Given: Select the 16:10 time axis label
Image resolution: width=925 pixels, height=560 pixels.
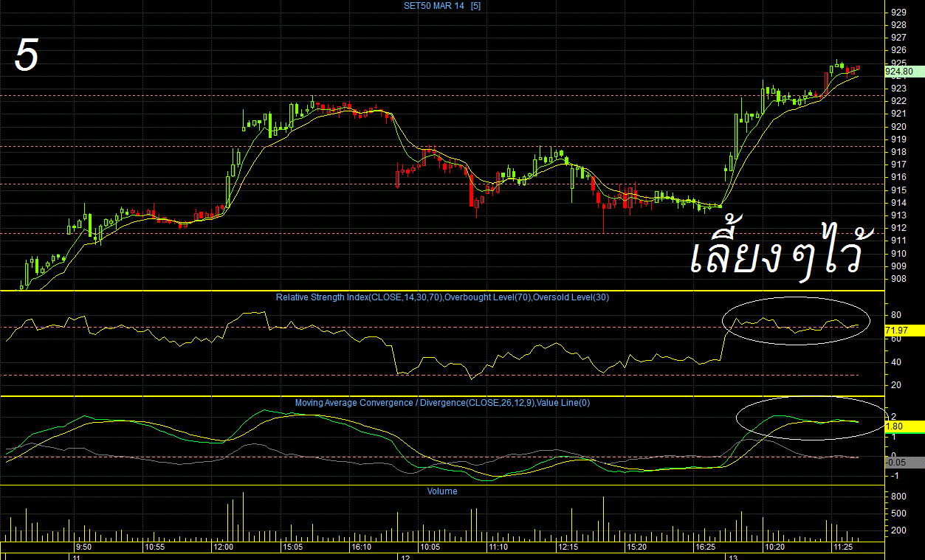Looking at the screenshot, I should click(x=361, y=547).
